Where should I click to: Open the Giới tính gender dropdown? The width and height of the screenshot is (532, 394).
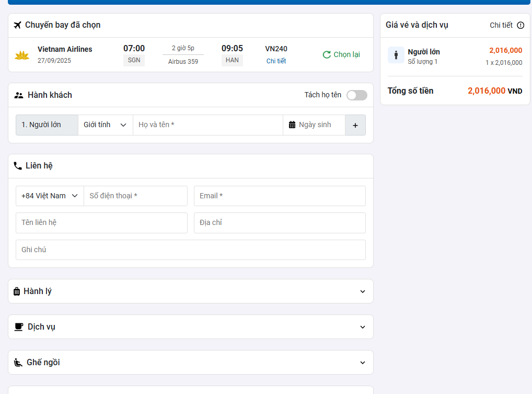[105, 125]
